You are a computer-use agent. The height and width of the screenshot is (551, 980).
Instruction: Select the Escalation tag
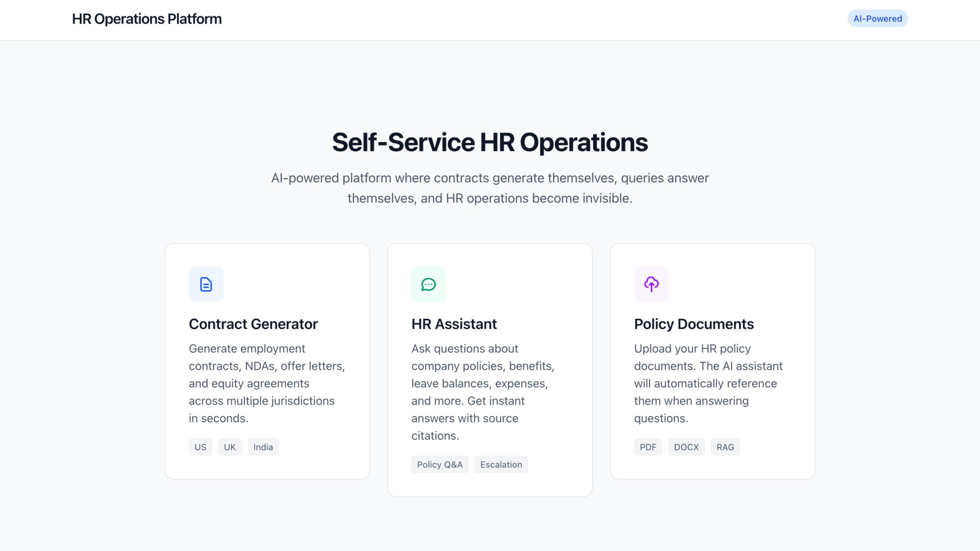501,464
